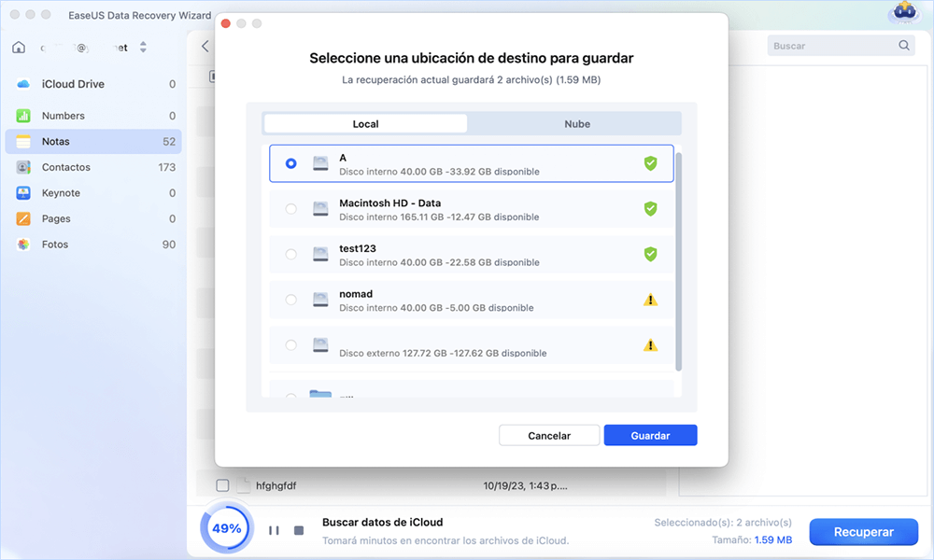Tick the checkbox beside hfghgfdf file

click(x=222, y=485)
